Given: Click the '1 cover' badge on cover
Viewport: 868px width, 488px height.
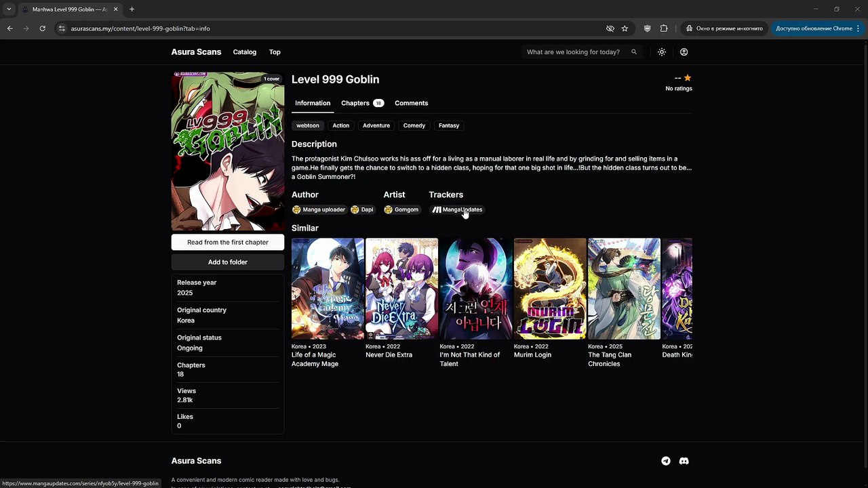Looking at the screenshot, I should coord(271,79).
